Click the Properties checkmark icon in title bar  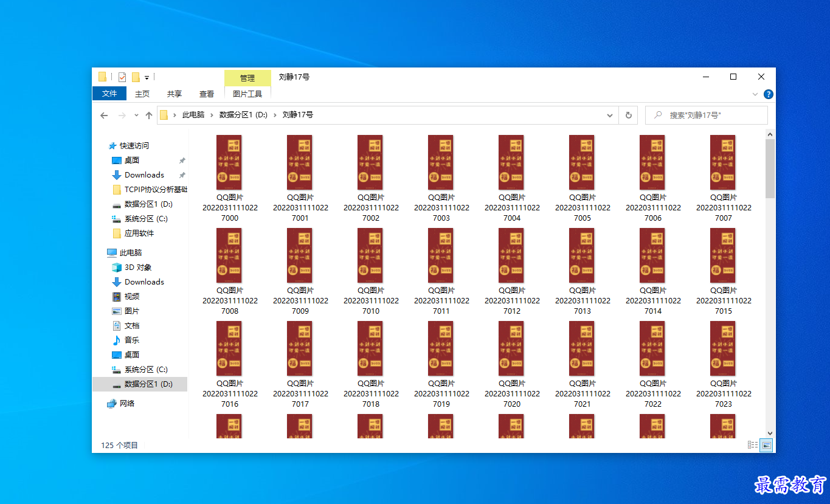122,77
